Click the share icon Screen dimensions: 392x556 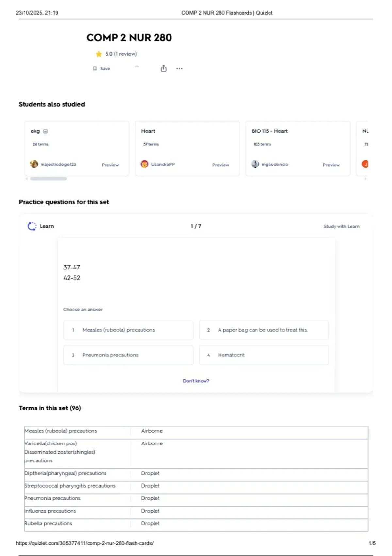[164, 68]
